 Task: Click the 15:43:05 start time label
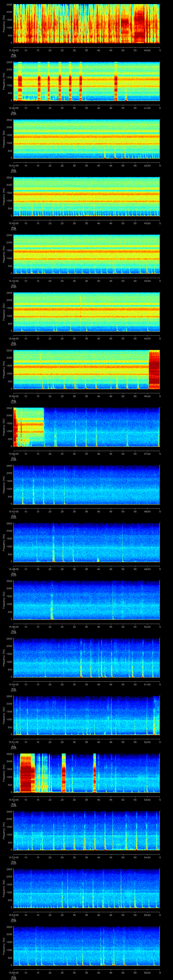click(x=14, y=281)
